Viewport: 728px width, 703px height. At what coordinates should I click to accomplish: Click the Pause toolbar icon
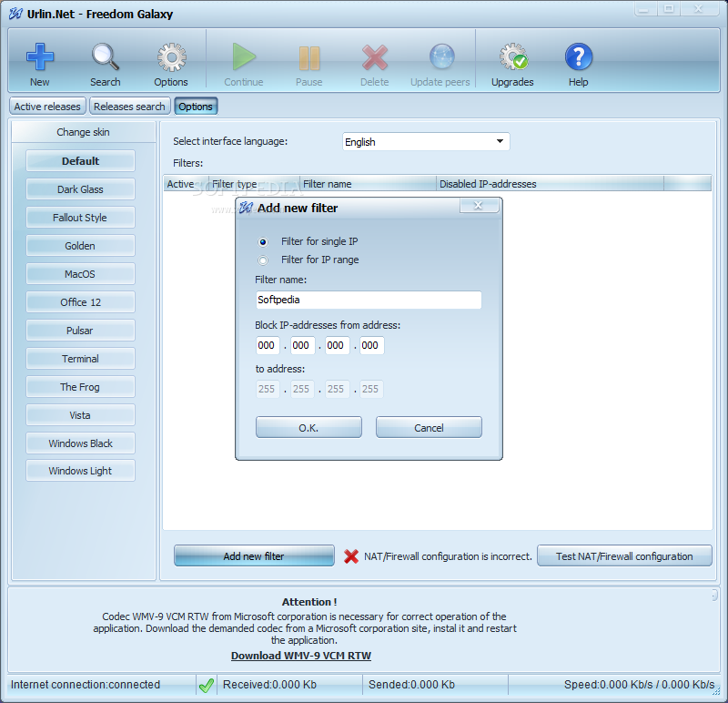[309, 58]
